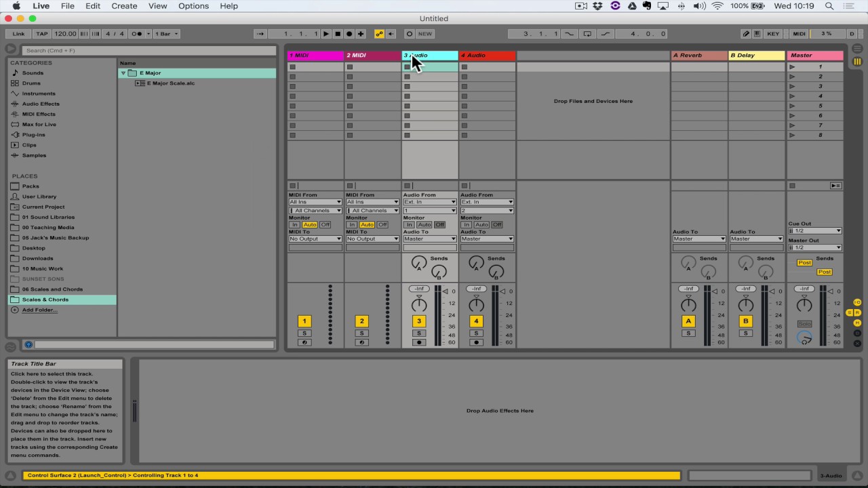868x488 pixels.
Task: Click the Session Record circle button
Action: (x=409, y=34)
